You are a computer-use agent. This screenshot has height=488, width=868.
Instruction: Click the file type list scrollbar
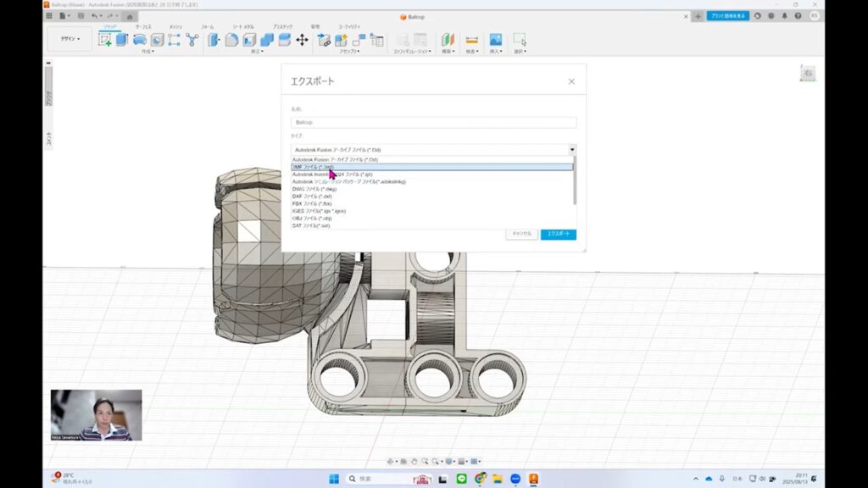tap(575, 181)
